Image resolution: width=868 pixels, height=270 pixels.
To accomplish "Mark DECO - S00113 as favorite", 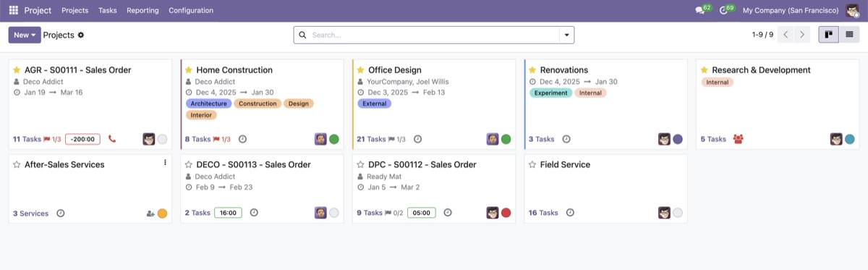I will (x=189, y=164).
